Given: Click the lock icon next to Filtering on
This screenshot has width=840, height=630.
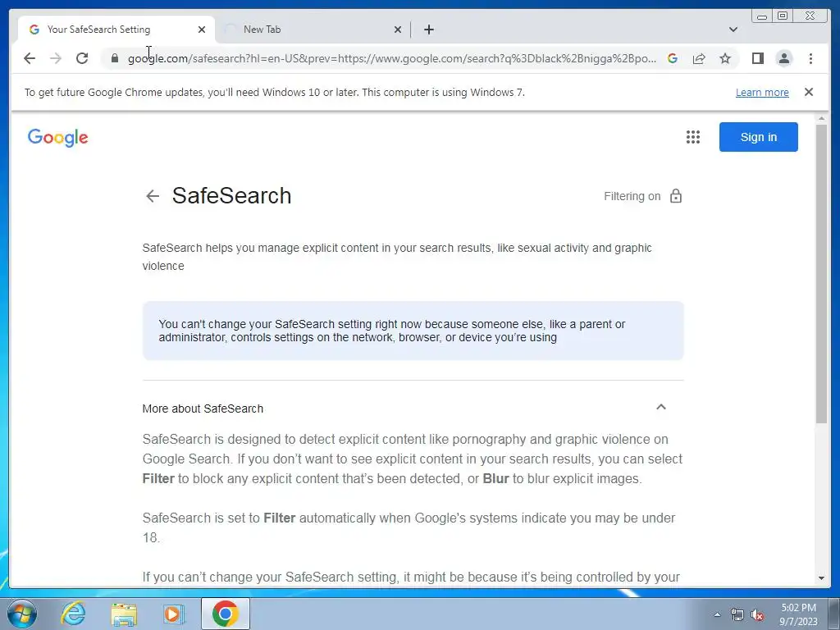Looking at the screenshot, I should point(676,196).
